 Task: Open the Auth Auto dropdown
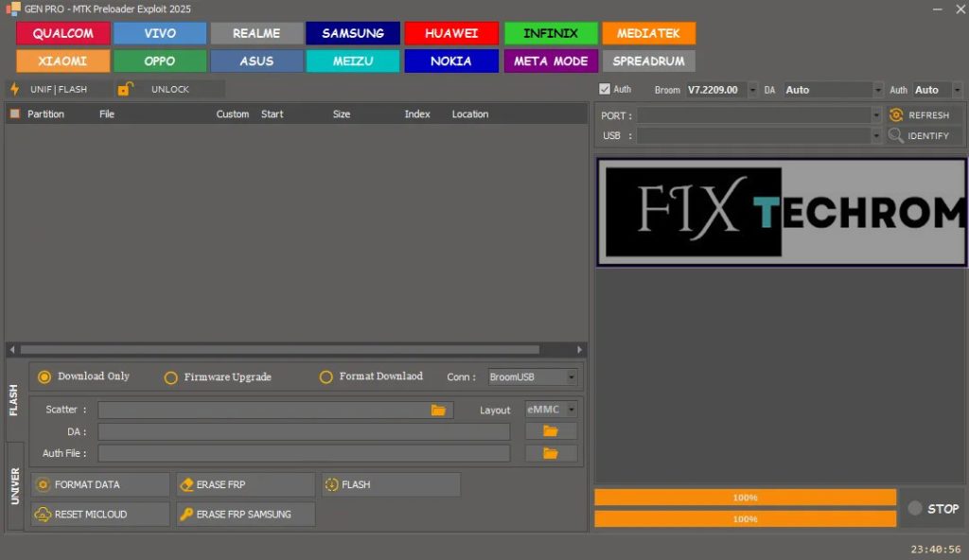(x=958, y=90)
